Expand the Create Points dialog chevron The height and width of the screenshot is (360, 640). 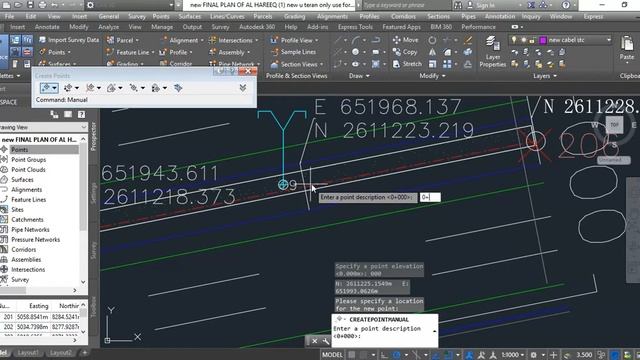pos(242,88)
